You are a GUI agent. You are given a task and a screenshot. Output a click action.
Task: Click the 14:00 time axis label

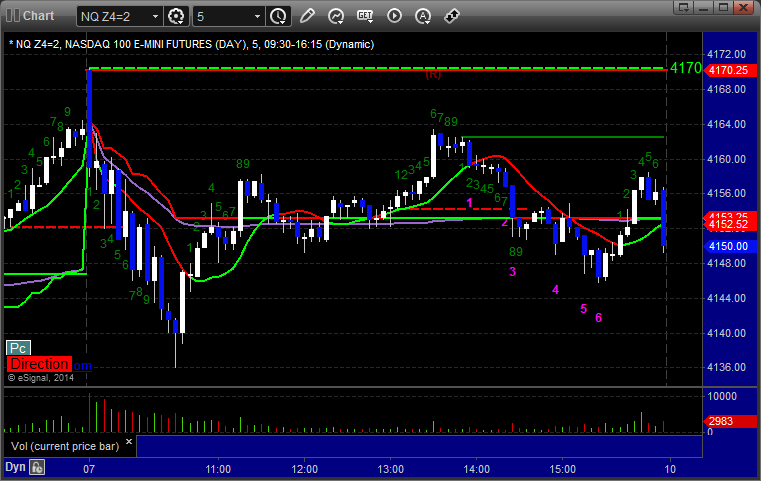477,469
